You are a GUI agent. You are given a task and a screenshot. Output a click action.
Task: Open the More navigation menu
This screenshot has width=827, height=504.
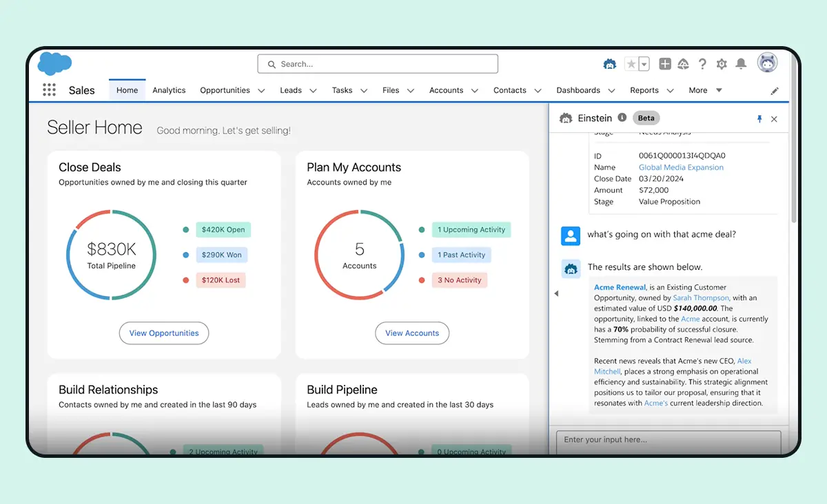705,90
